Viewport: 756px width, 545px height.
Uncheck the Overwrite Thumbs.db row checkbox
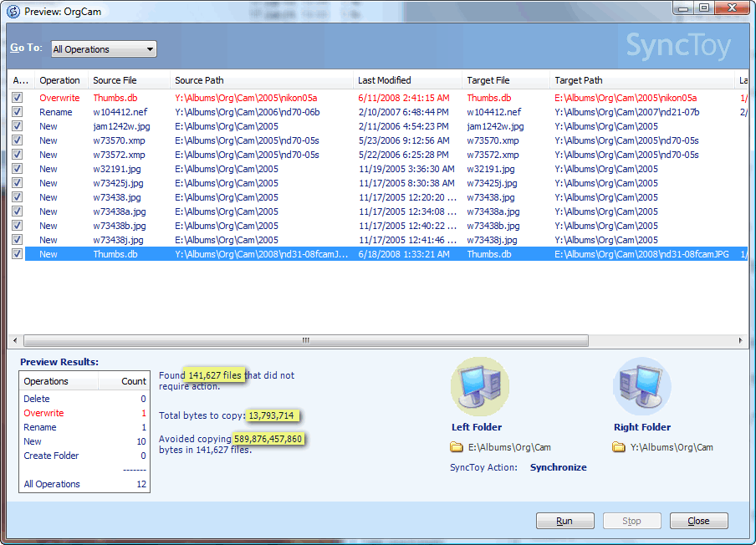pyautogui.click(x=18, y=98)
